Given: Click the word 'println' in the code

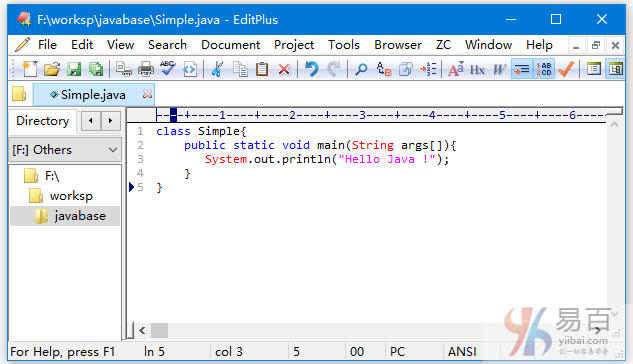Looking at the screenshot, I should click(306, 159).
